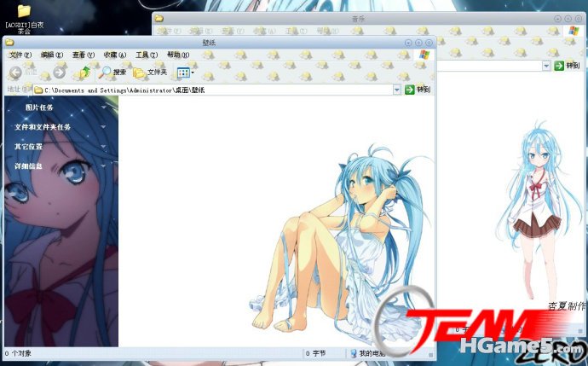Open the view mode dropdown in toolbar
Screen dimensions: 588x366
coord(186,73)
